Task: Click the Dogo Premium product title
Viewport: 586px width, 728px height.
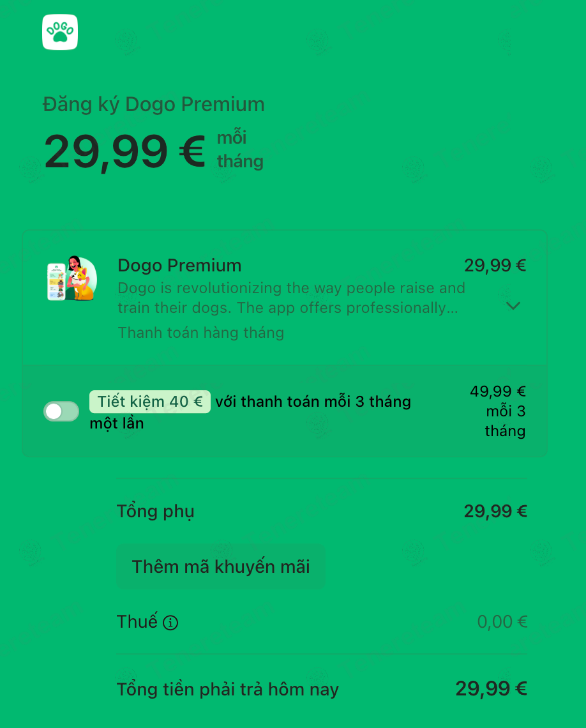Action: pos(179,266)
